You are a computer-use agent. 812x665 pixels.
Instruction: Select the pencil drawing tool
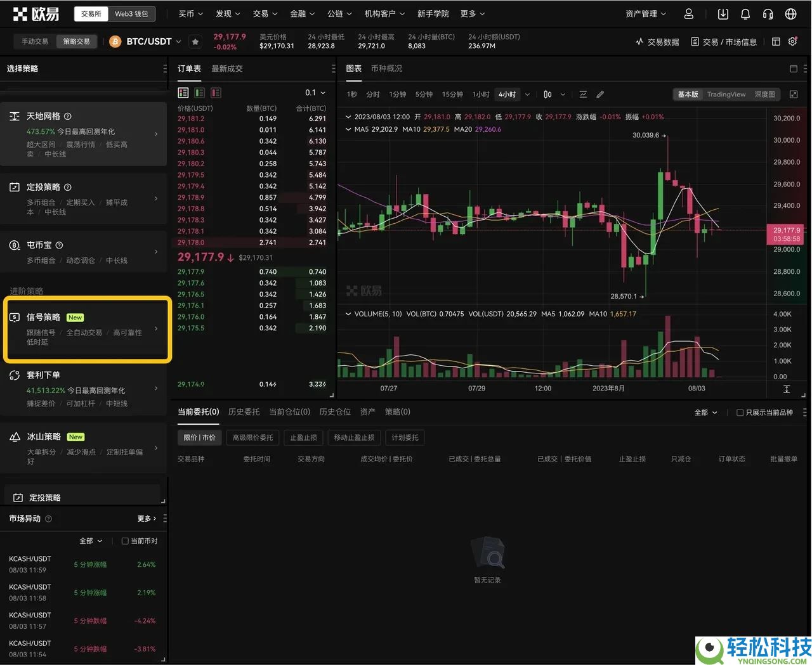pyautogui.click(x=600, y=94)
